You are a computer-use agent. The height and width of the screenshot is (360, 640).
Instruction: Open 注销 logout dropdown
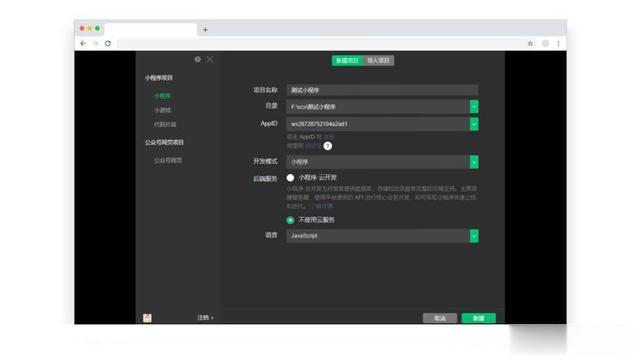pos(205,318)
